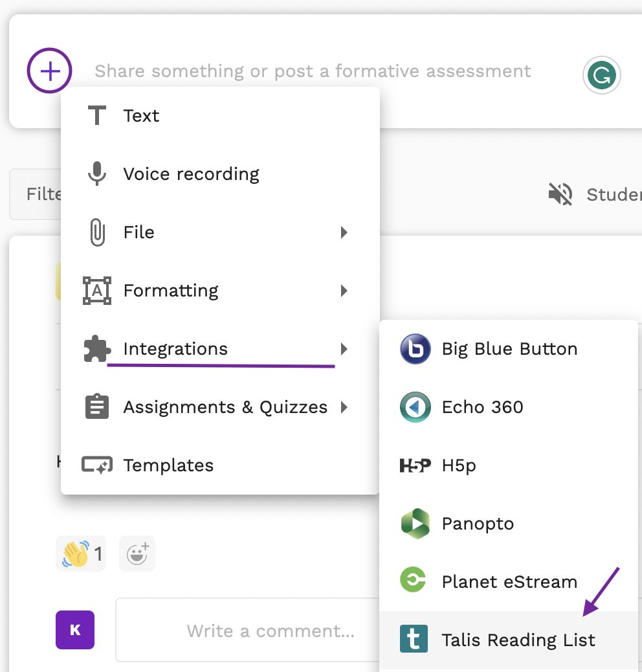Click the Panopto logo icon
642x672 pixels.
[x=415, y=523]
